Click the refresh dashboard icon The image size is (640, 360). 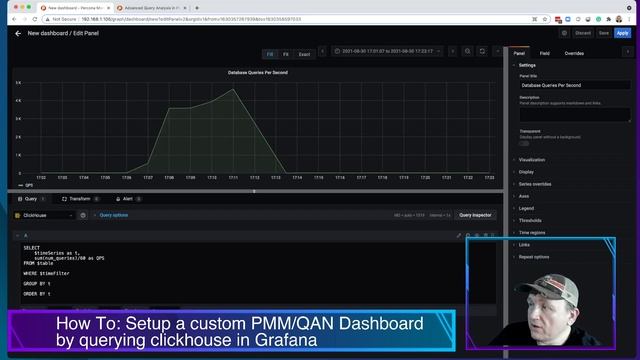click(x=482, y=51)
